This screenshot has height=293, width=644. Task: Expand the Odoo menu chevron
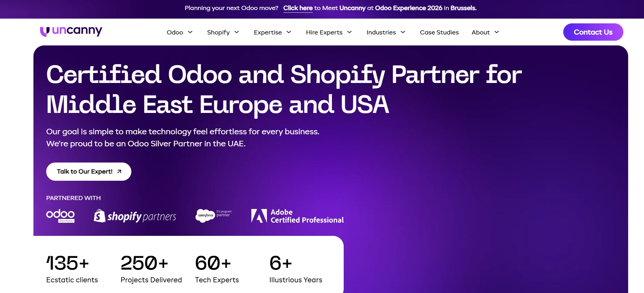pyautogui.click(x=190, y=32)
